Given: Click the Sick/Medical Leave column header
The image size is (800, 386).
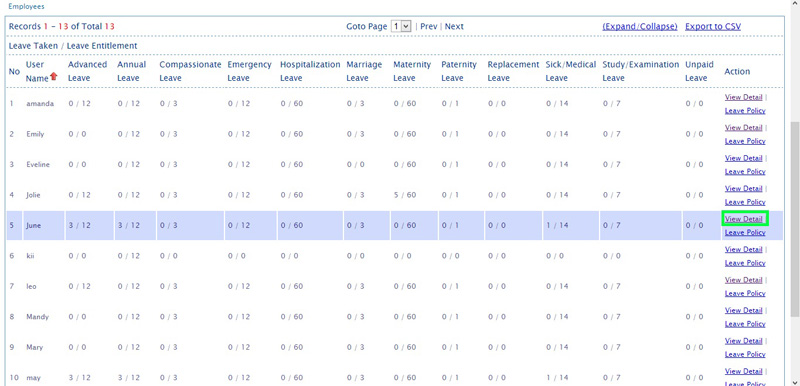Looking at the screenshot, I should tap(571, 71).
